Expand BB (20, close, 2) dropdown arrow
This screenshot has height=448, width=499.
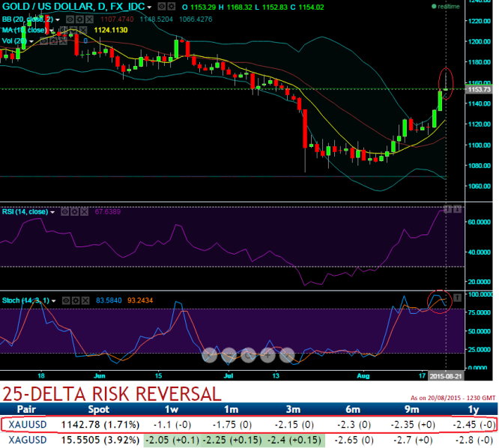point(58,20)
